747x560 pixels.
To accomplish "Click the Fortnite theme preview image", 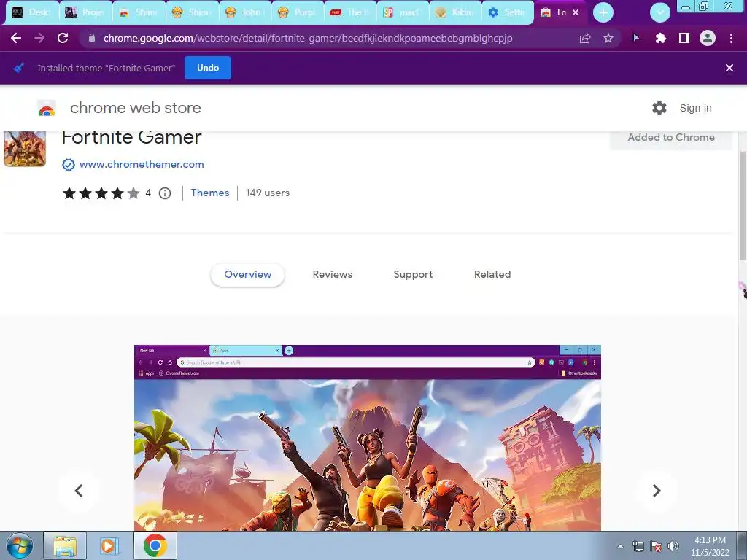I will tap(368, 437).
